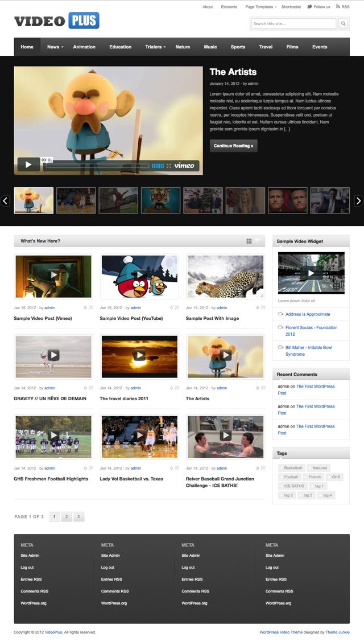Click the ICE BATHS tag

[x=292, y=486]
